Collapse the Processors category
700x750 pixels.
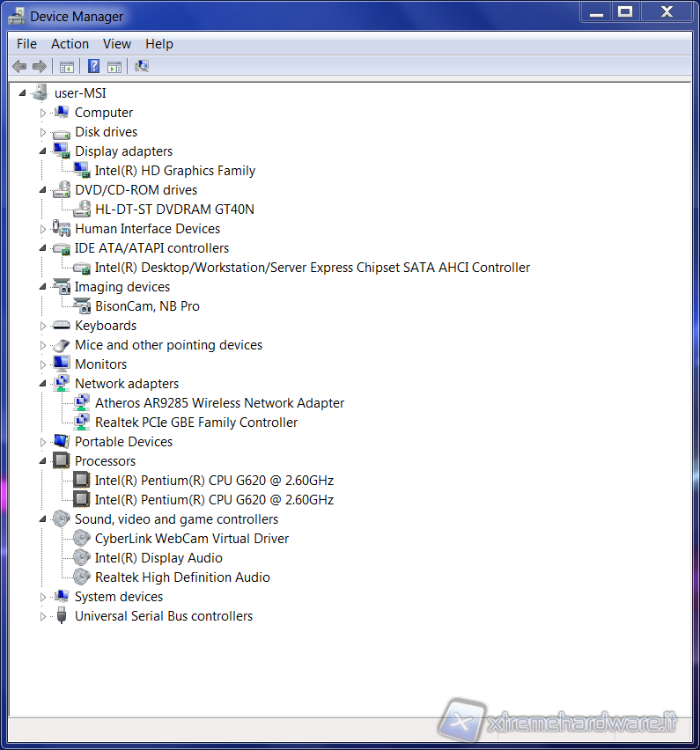click(42, 461)
